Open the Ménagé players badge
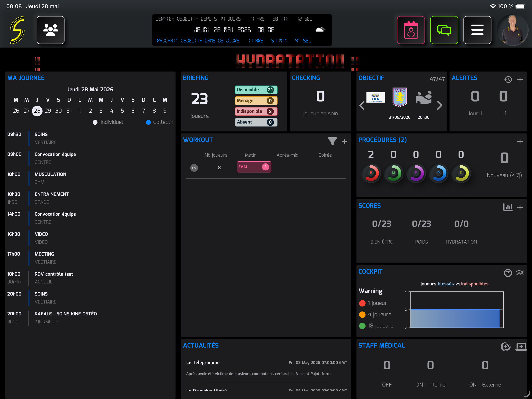Screen dimensions: 532x399 tap(256, 101)
